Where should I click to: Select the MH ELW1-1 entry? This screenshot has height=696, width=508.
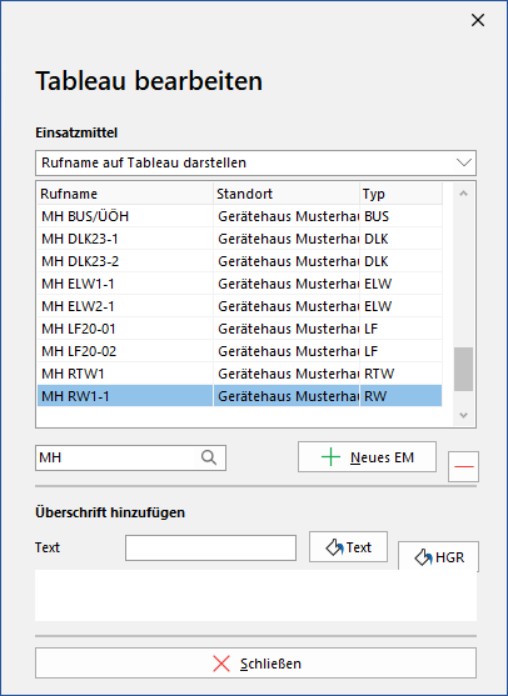[x=239, y=284]
